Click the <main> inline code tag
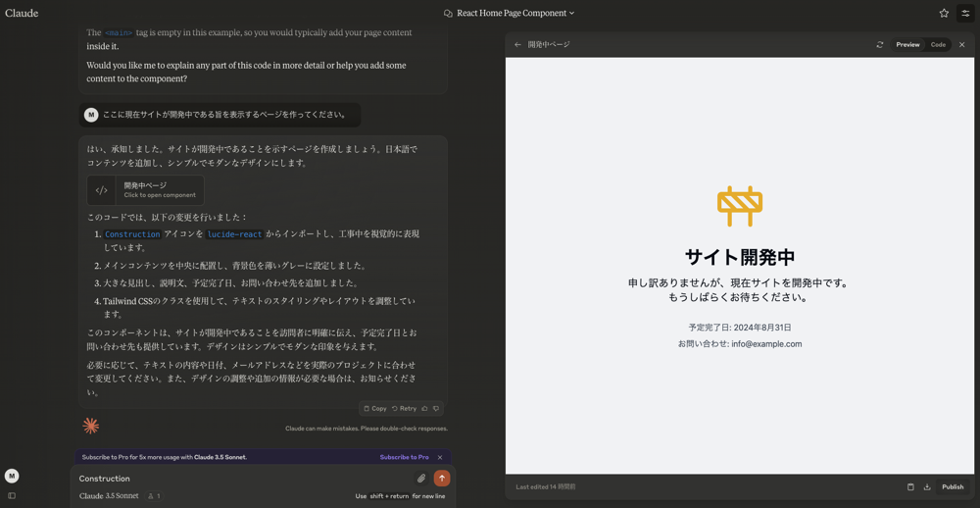Viewport: 980px width, 508px height. click(119, 32)
